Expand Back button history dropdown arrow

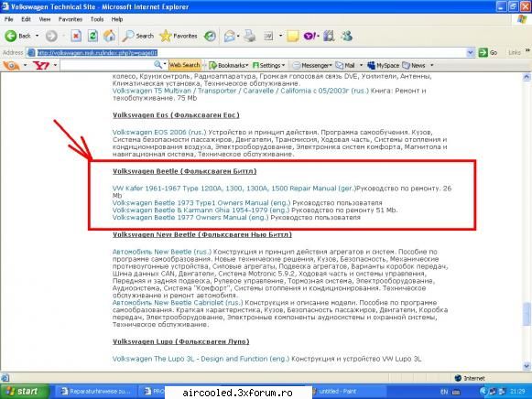37,36
